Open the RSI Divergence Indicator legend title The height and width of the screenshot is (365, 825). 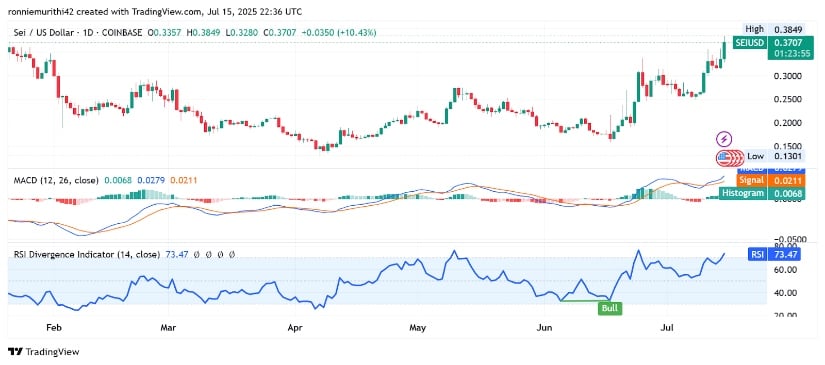tap(86, 254)
